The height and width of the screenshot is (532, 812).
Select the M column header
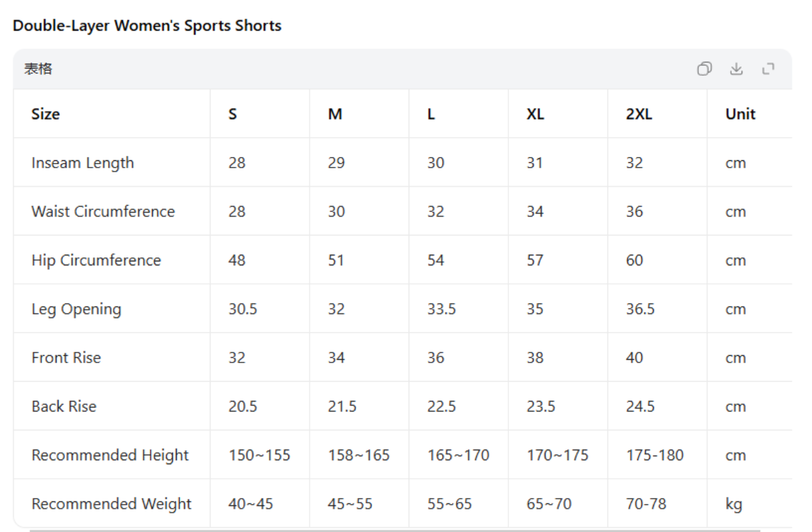334,114
